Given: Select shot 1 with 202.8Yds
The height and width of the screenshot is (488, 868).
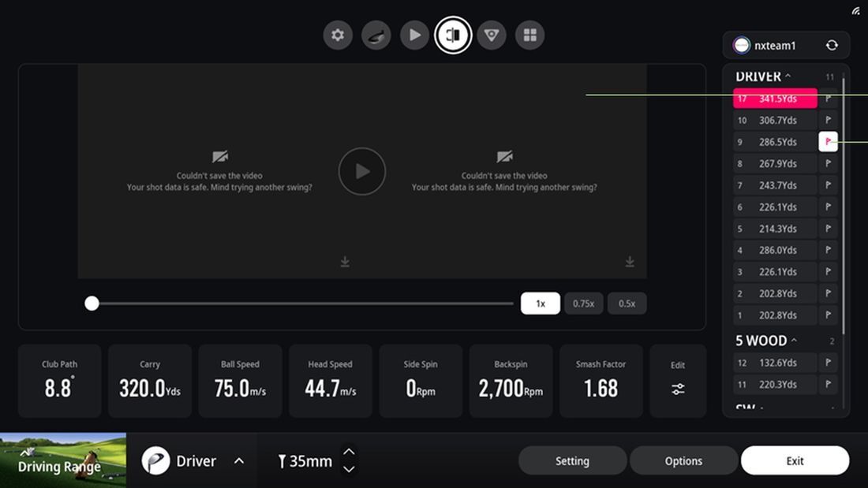Looking at the screenshot, I should [775, 315].
